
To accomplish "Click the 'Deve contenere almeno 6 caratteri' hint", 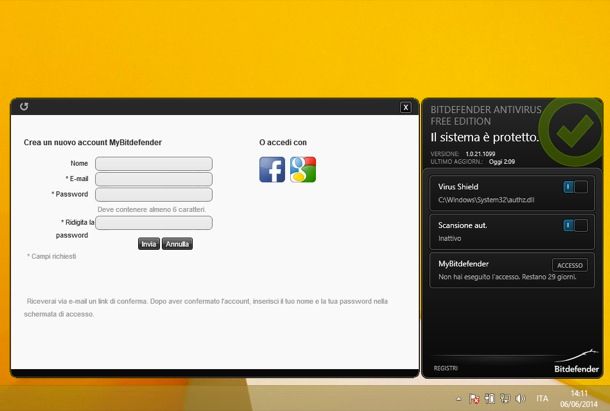I will pos(151,209).
